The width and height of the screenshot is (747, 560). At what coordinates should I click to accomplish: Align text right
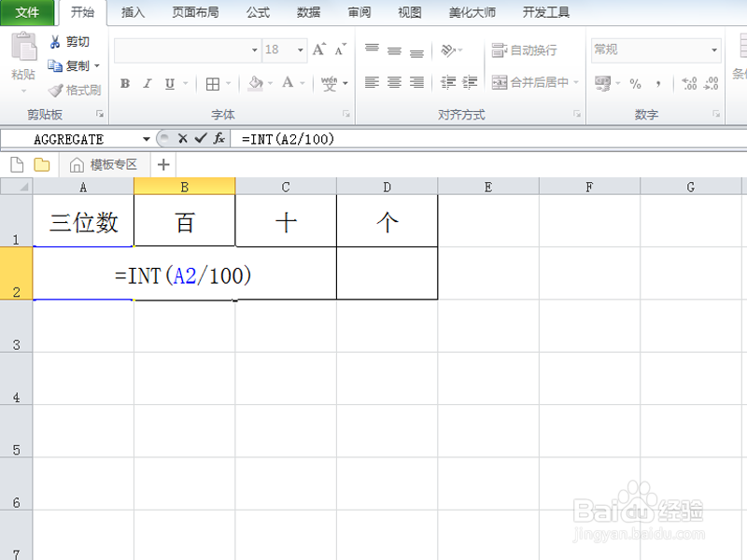416,82
